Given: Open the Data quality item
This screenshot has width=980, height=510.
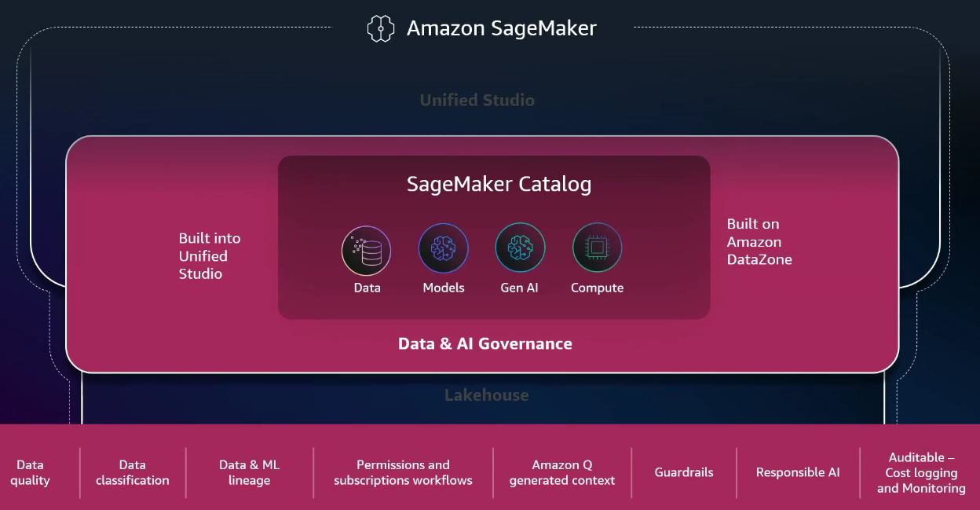Looking at the screenshot, I should pyautogui.click(x=30, y=472).
